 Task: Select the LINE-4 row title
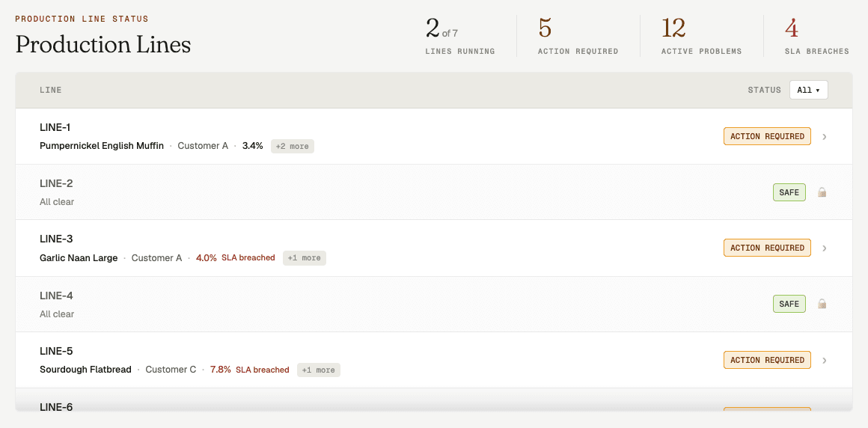click(x=56, y=296)
